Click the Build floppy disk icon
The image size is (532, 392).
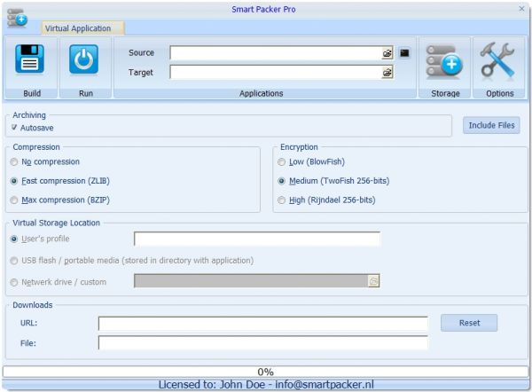point(29,59)
